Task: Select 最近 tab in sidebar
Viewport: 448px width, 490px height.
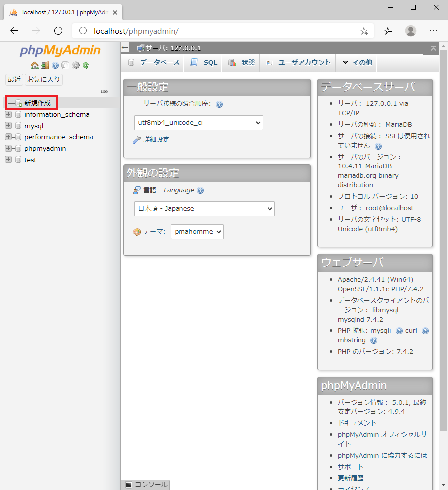Action: pyautogui.click(x=14, y=80)
